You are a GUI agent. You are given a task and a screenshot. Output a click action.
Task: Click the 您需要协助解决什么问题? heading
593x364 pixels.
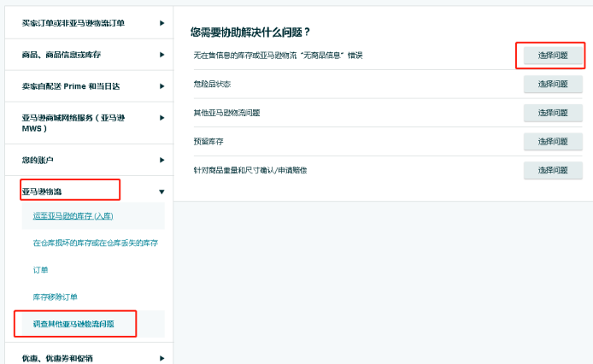point(250,32)
